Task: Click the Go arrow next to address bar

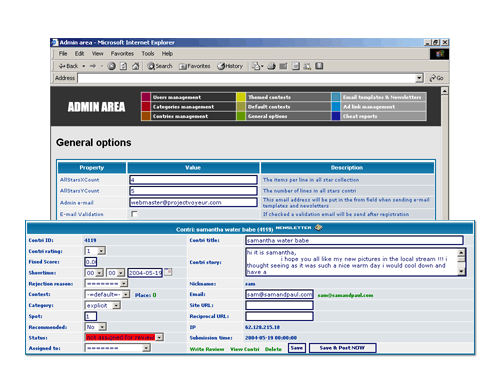Action: click(x=436, y=78)
